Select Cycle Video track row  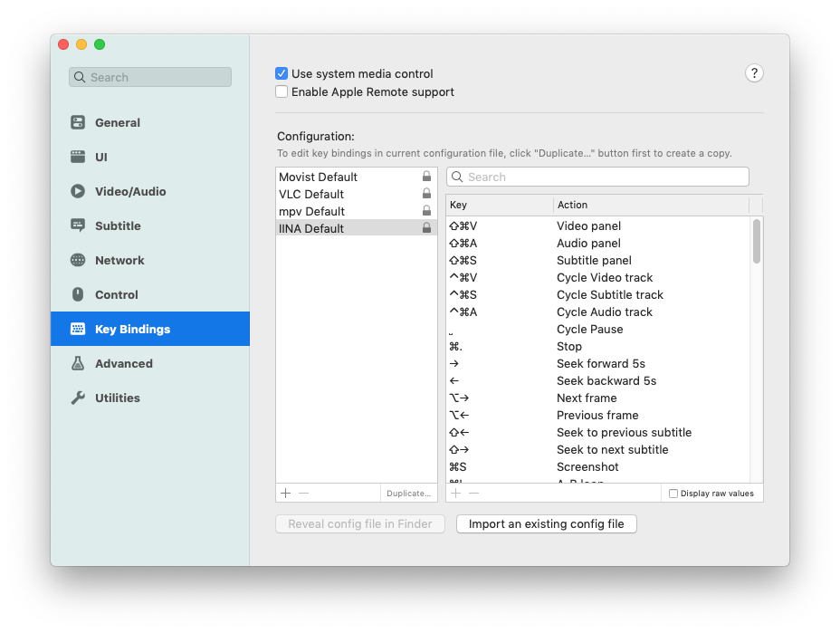point(597,277)
